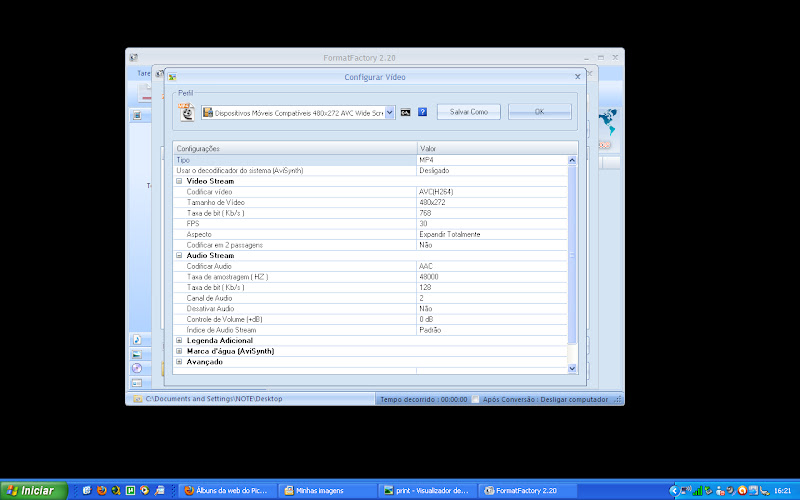Enable Após Conversão Desligar computador checkbox
Screen dimensions: 800x500
coord(475,399)
